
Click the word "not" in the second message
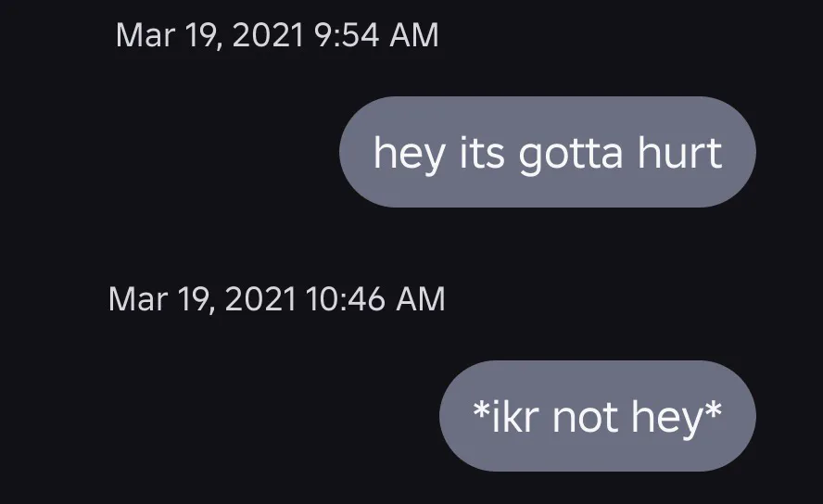585,417
